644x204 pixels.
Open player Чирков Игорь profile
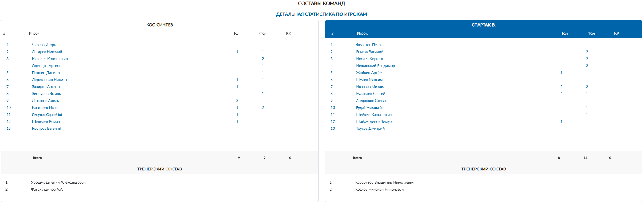tap(44, 45)
